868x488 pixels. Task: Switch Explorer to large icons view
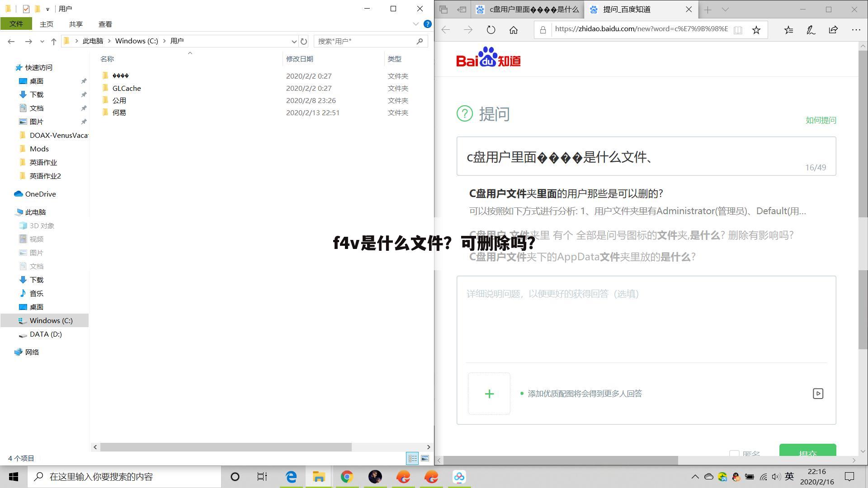point(425,458)
